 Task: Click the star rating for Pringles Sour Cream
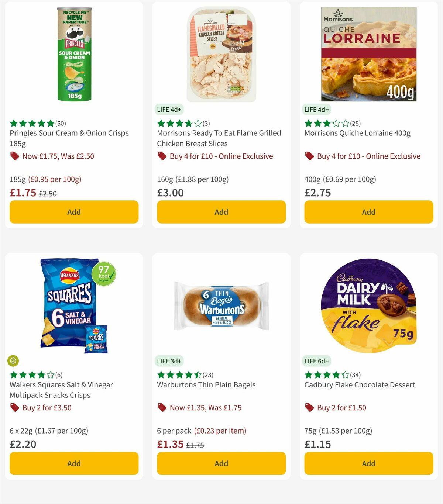click(x=31, y=123)
